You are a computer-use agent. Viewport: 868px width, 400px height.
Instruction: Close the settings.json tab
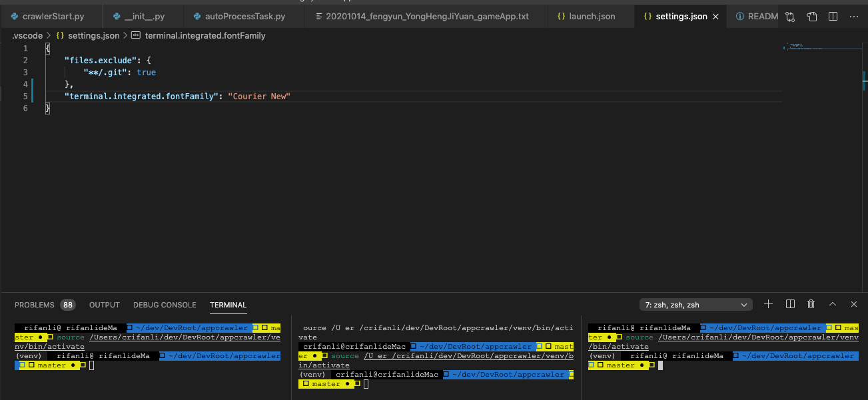click(x=716, y=17)
